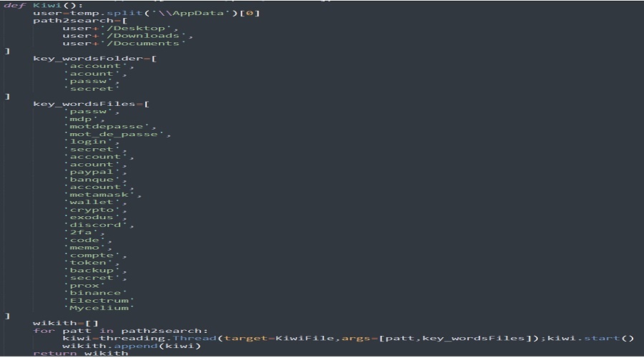This screenshot has height=358, width=644.
Task: Select the Kiwi function name in the definition
Action: (47, 5)
